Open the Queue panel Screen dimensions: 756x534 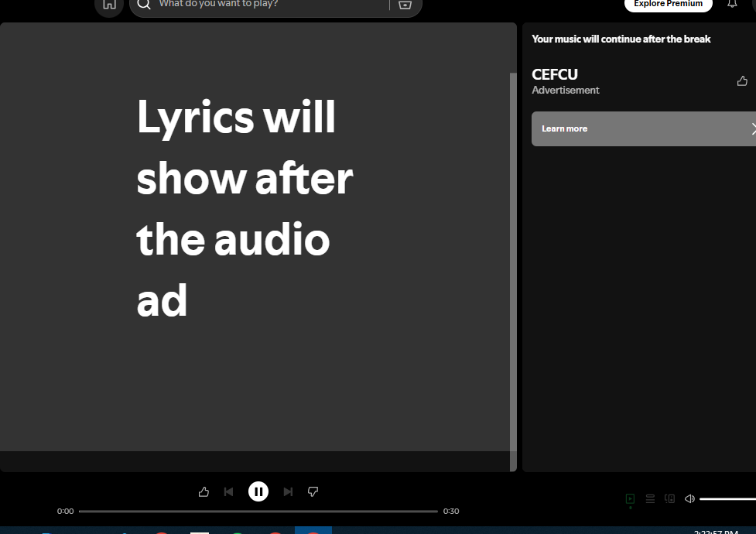point(649,499)
